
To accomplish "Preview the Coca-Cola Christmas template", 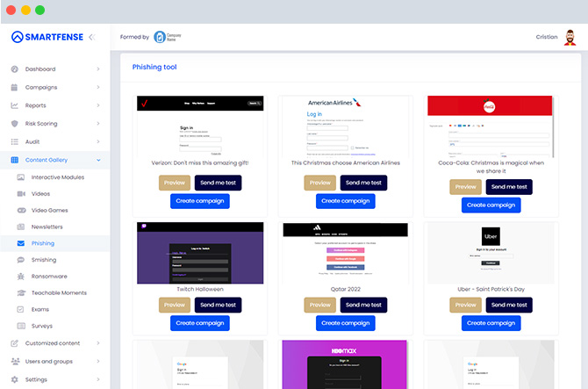I will (x=465, y=187).
